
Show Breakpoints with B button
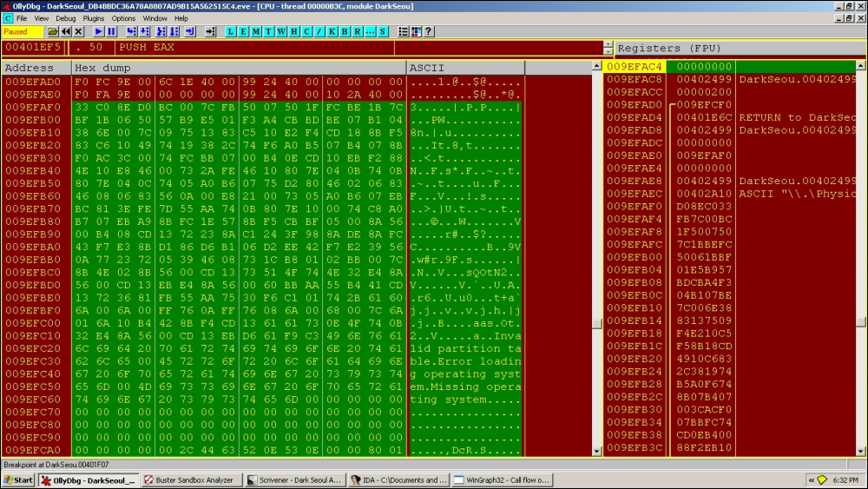(345, 31)
